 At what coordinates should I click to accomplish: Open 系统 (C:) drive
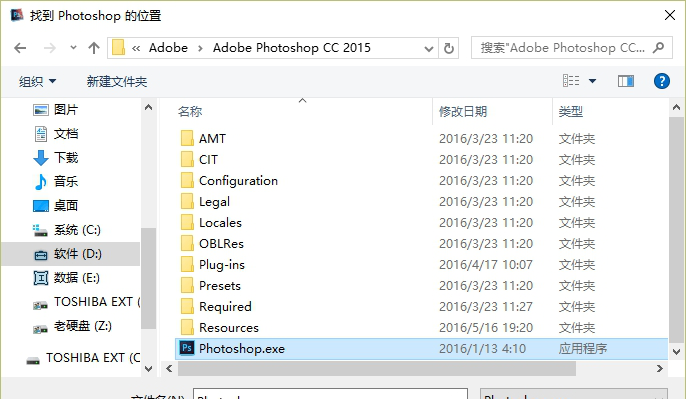coord(77,230)
